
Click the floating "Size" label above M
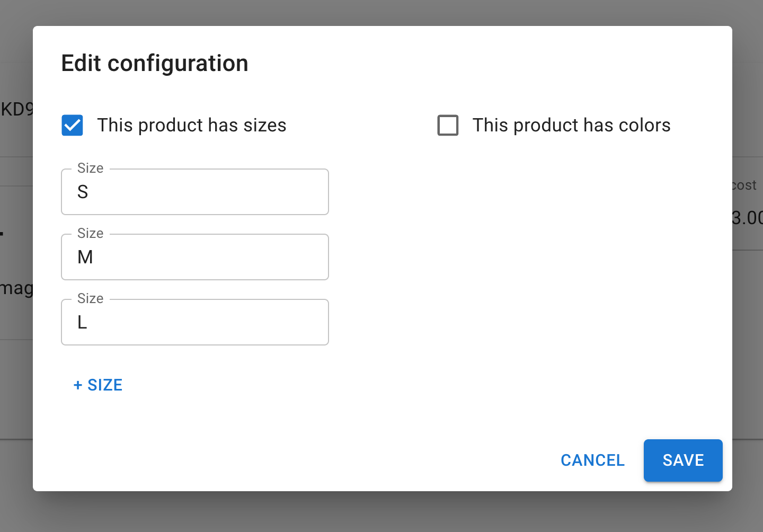click(x=90, y=234)
